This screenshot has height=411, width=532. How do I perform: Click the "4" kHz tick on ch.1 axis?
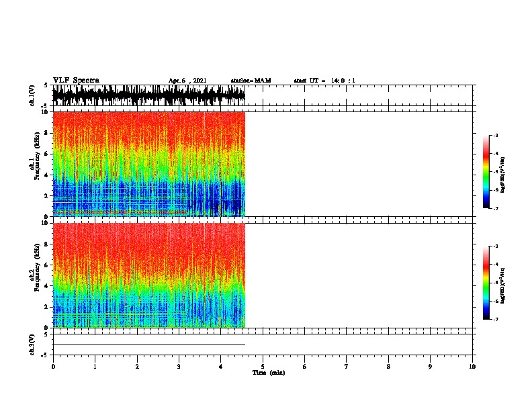46,175
